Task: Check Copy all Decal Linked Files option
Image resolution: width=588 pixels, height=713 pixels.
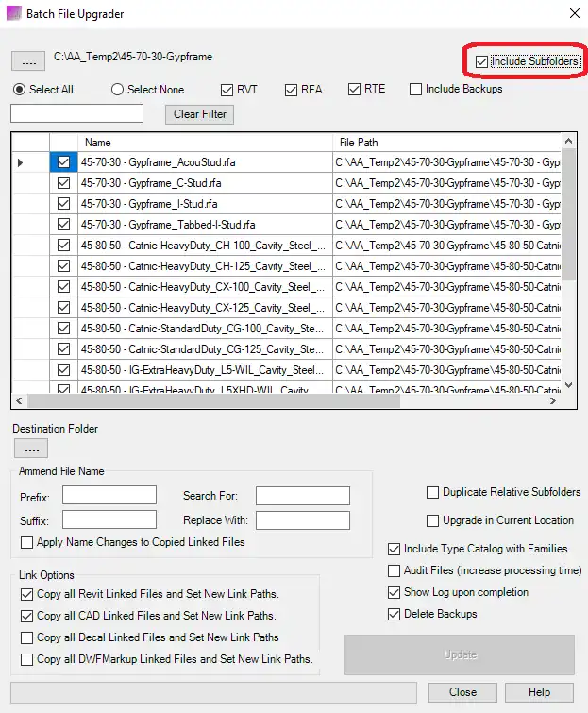Action: (x=27, y=637)
